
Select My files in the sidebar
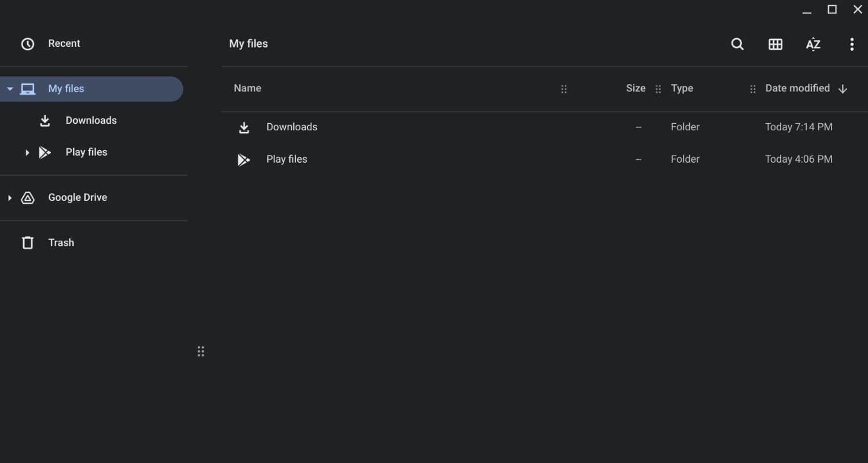(x=91, y=89)
